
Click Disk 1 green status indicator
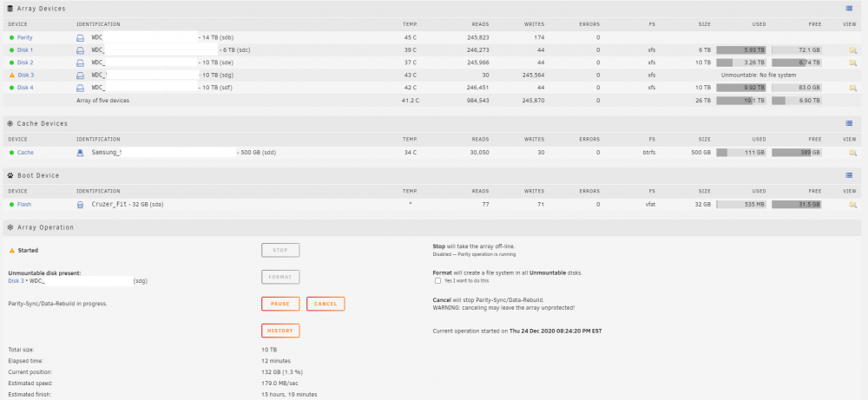tap(11, 49)
